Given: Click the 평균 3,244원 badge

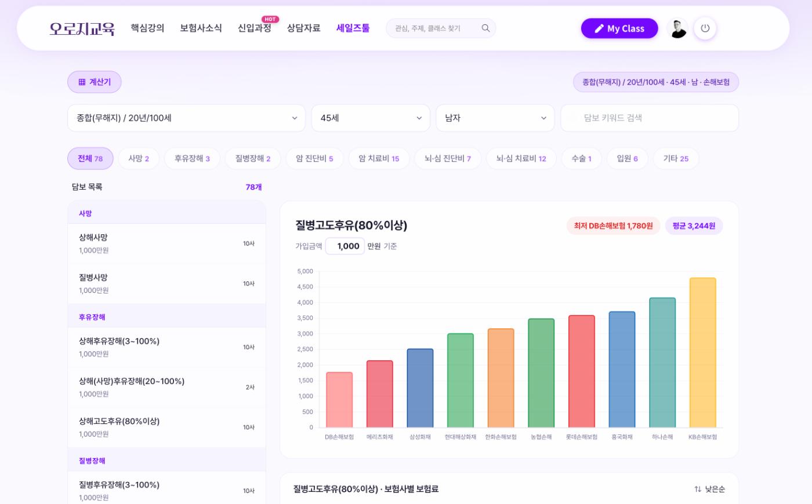Looking at the screenshot, I should (694, 226).
